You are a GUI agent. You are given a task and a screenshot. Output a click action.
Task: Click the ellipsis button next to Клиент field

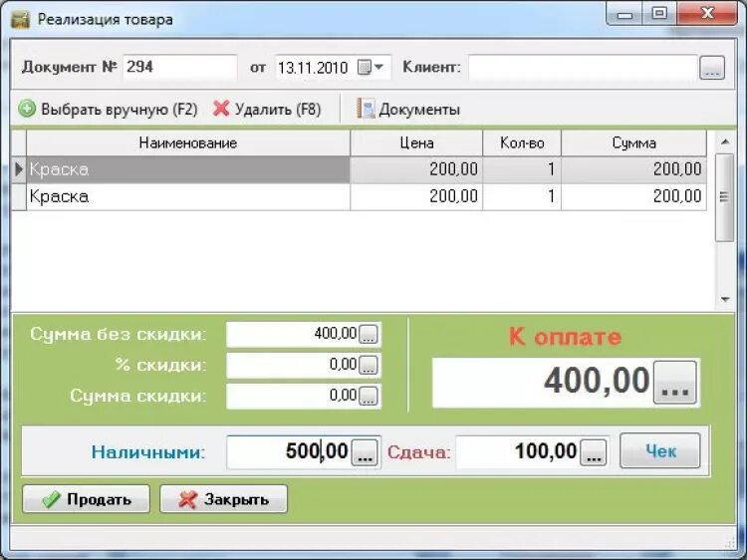[x=712, y=67]
